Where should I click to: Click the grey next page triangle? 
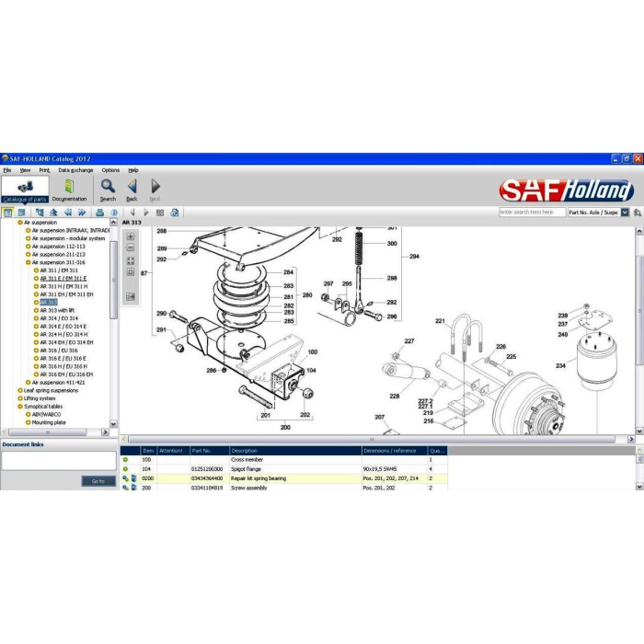(x=146, y=213)
